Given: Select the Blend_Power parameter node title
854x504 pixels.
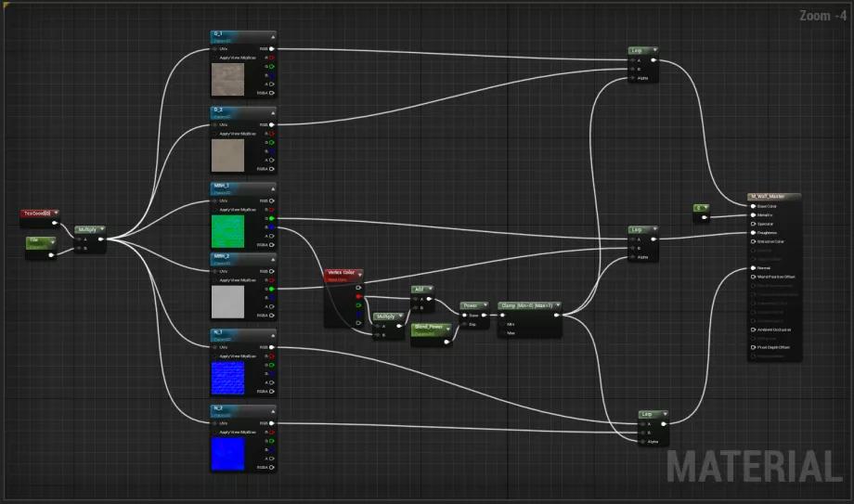Looking at the screenshot, I should pos(430,327).
